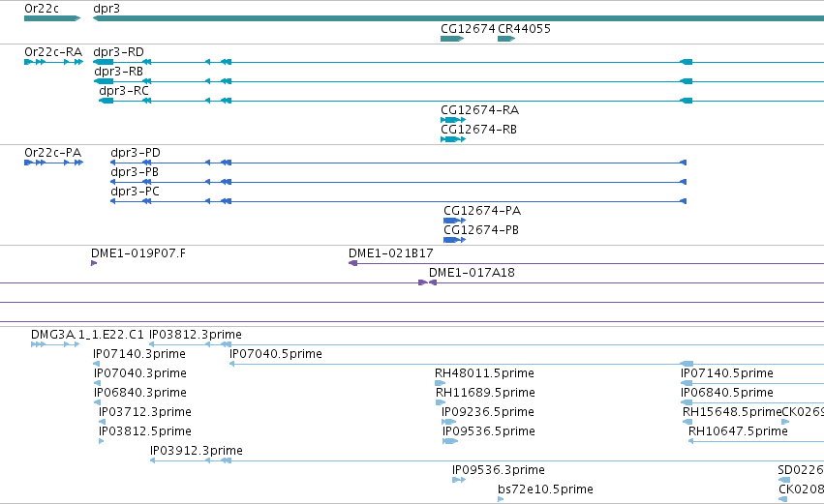Select the RH10647.5prime EST label

point(738,432)
